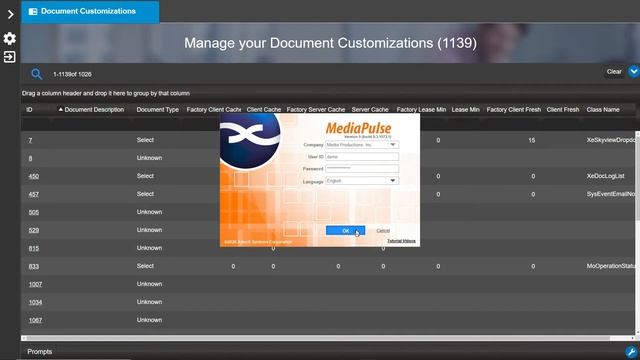640x360 pixels.
Task: Open record ID 505 link
Action: point(34,212)
